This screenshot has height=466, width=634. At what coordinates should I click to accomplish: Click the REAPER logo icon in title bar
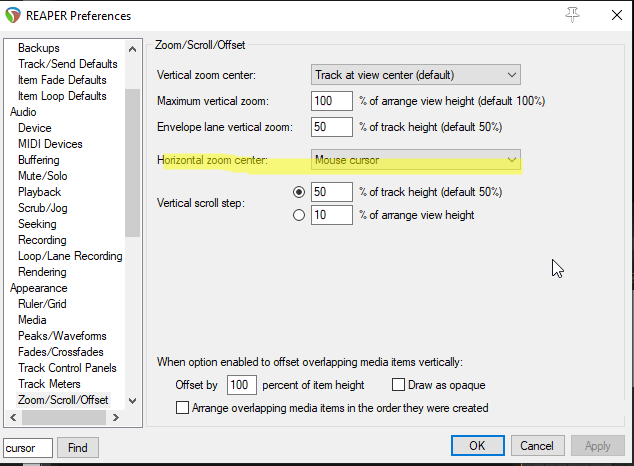(13, 15)
